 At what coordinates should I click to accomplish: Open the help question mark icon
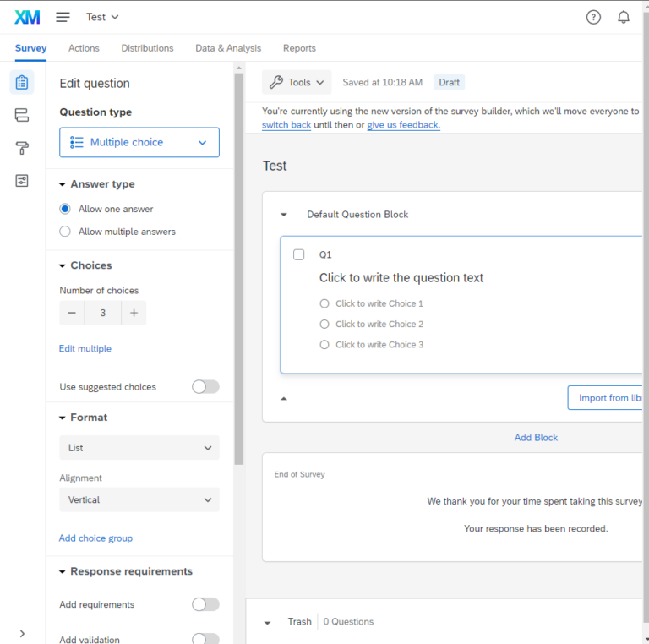(593, 17)
